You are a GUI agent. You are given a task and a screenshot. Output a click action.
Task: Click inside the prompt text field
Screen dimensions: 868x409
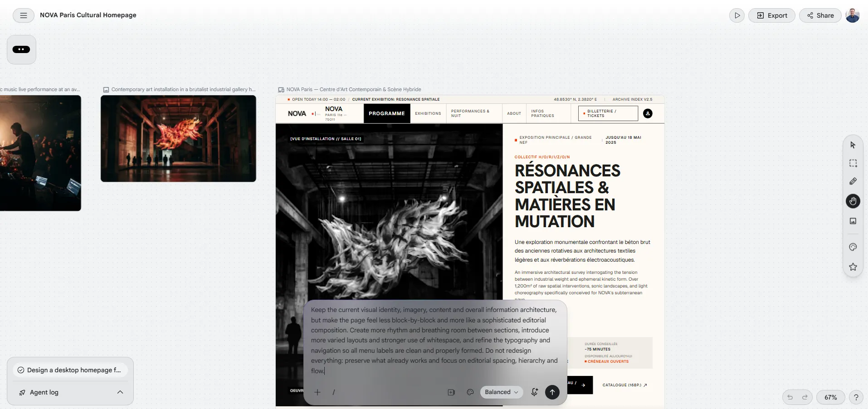click(434, 340)
